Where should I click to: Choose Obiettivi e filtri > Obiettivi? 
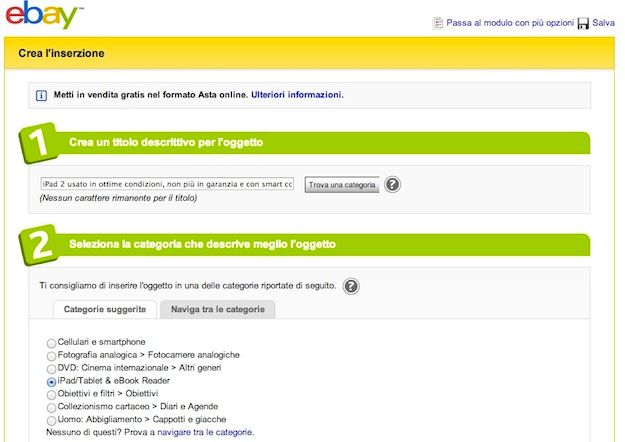click(52, 394)
